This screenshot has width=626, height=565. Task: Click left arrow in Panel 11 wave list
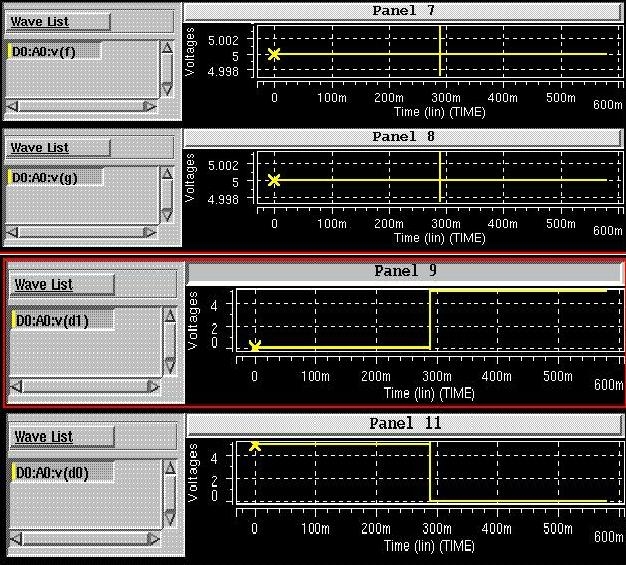pos(16,539)
